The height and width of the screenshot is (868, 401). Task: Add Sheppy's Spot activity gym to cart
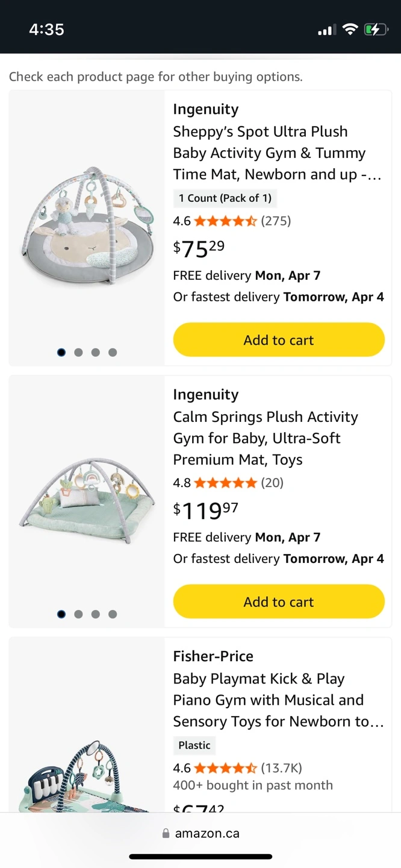click(x=279, y=340)
